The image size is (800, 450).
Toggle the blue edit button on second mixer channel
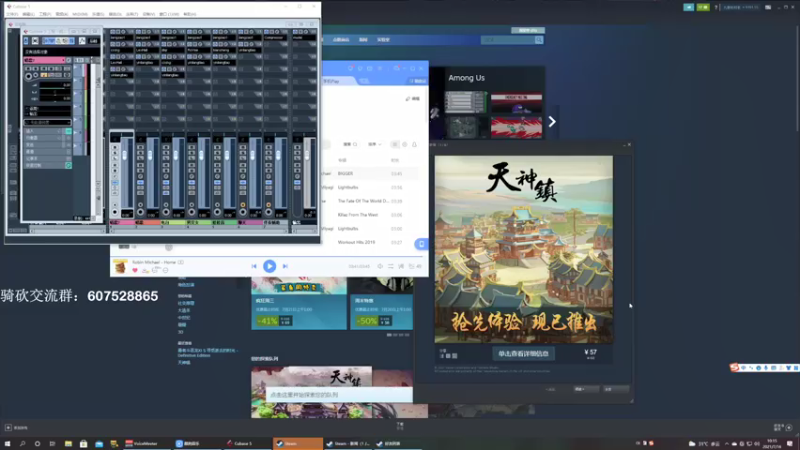pos(140,182)
